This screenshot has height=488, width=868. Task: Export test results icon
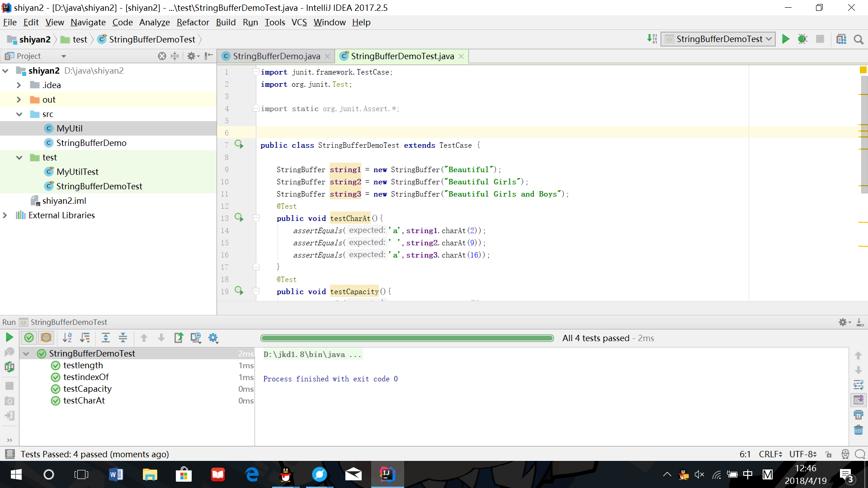click(179, 338)
